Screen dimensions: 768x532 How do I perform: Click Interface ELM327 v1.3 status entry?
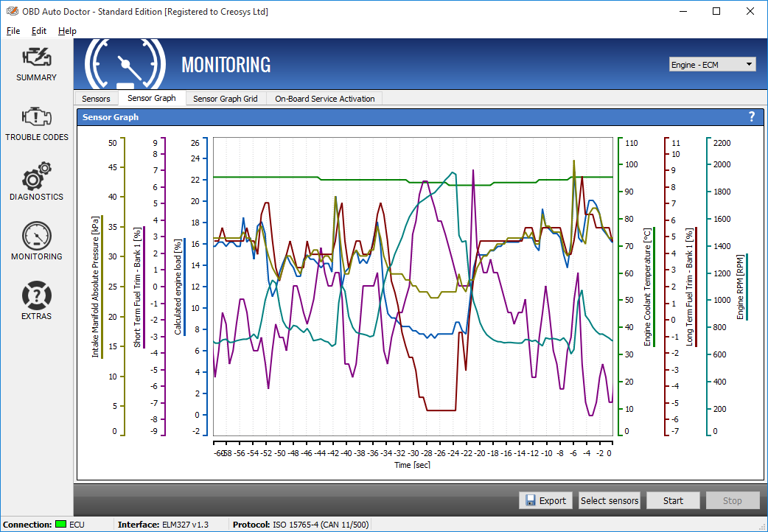pyautogui.click(x=163, y=525)
